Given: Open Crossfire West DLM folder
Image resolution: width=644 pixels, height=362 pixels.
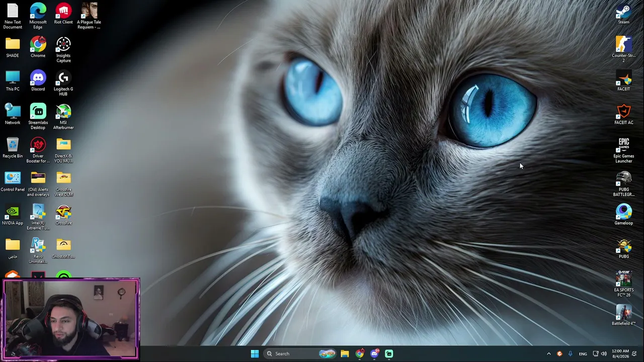Looking at the screenshot, I should coord(63,184).
